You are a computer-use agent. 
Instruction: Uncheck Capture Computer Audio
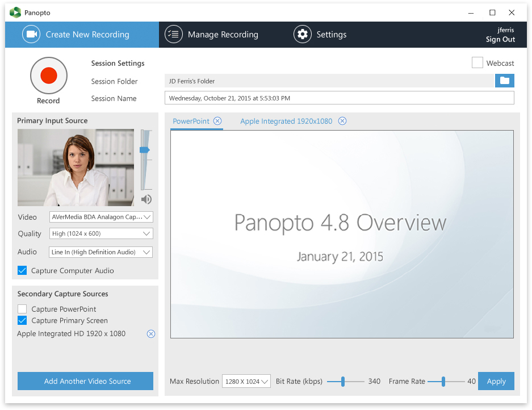click(x=22, y=270)
